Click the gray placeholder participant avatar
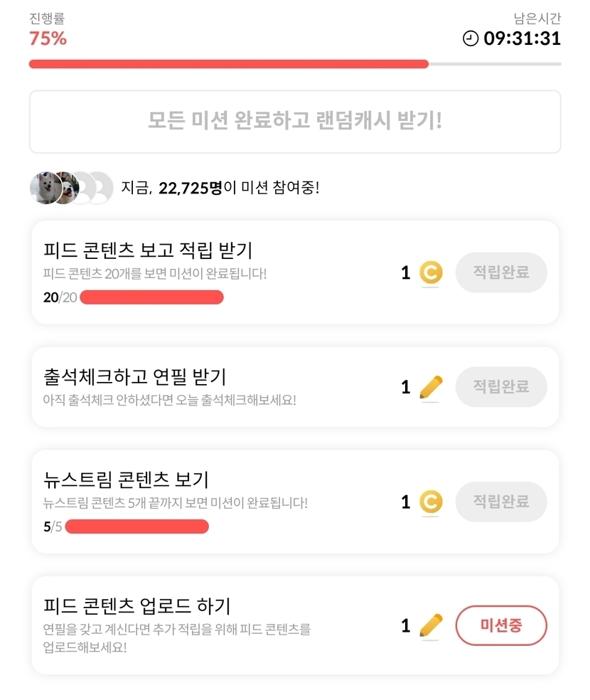Viewport: 590px width, 700px height. (x=100, y=188)
